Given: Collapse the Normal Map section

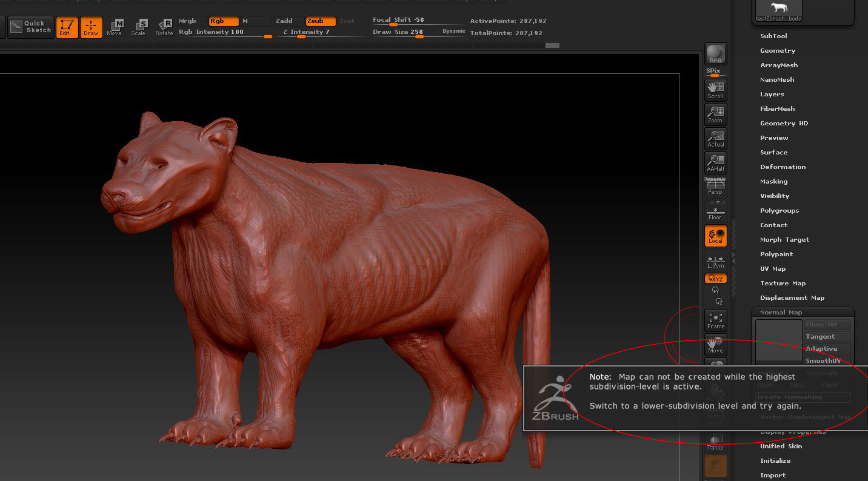Looking at the screenshot, I should pyautogui.click(x=781, y=313).
